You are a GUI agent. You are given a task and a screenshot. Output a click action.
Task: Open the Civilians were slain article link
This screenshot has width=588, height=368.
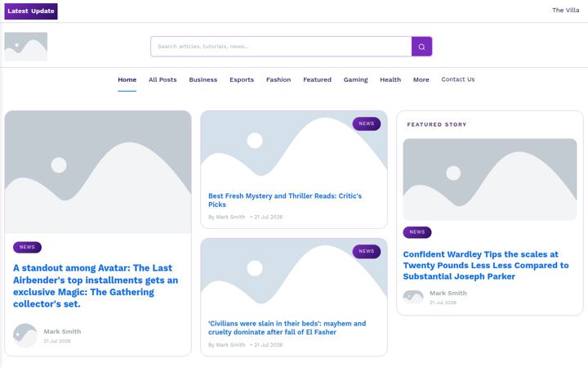click(x=287, y=328)
